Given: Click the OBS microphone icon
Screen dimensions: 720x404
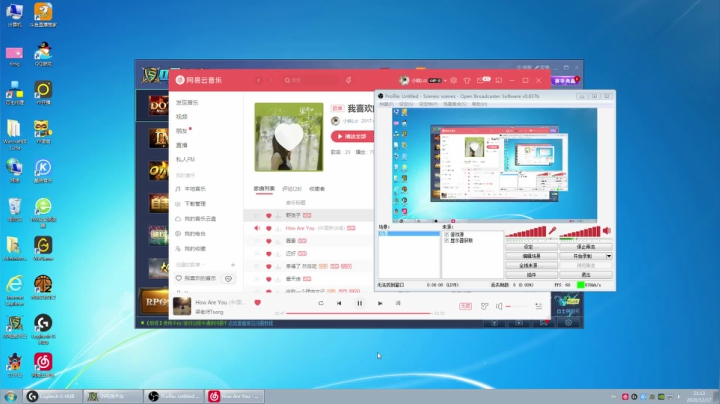Looking at the screenshot, I should click(552, 230).
